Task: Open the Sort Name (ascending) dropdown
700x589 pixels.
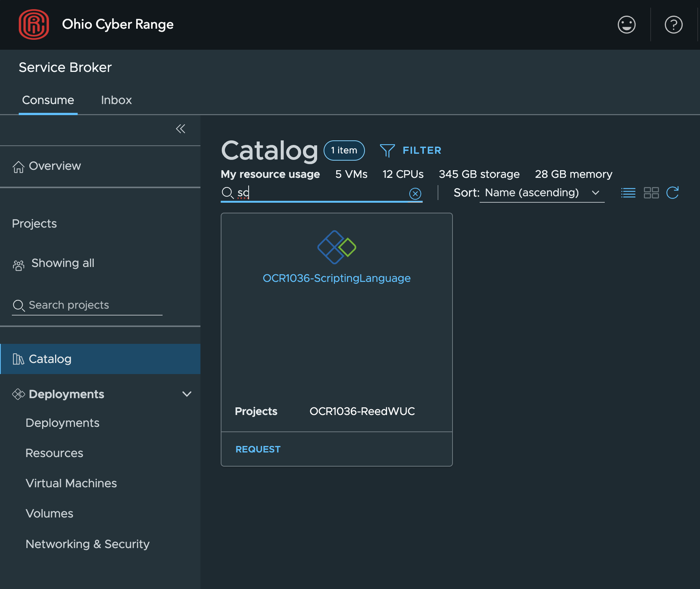Action: click(x=542, y=193)
